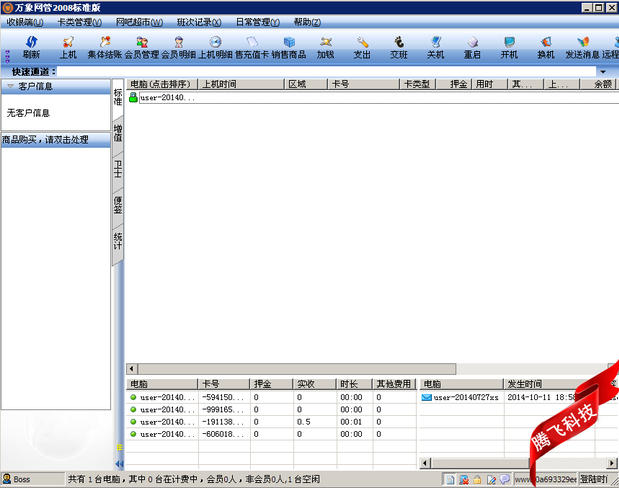Click in the 快速通道 input field
The width and height of the screenshot is (619, 488).
tap(326, 71)
